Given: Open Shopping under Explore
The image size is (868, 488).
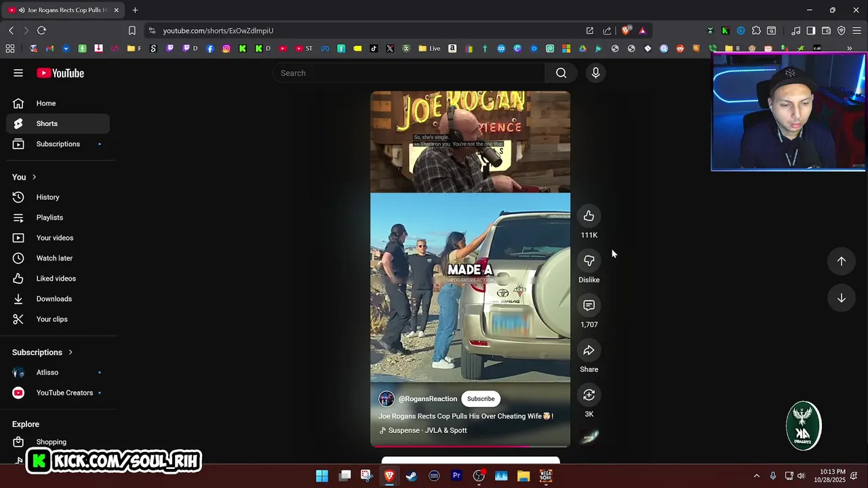Looking at the screenshot, I should pyautogui.click(x=58, y=442).
